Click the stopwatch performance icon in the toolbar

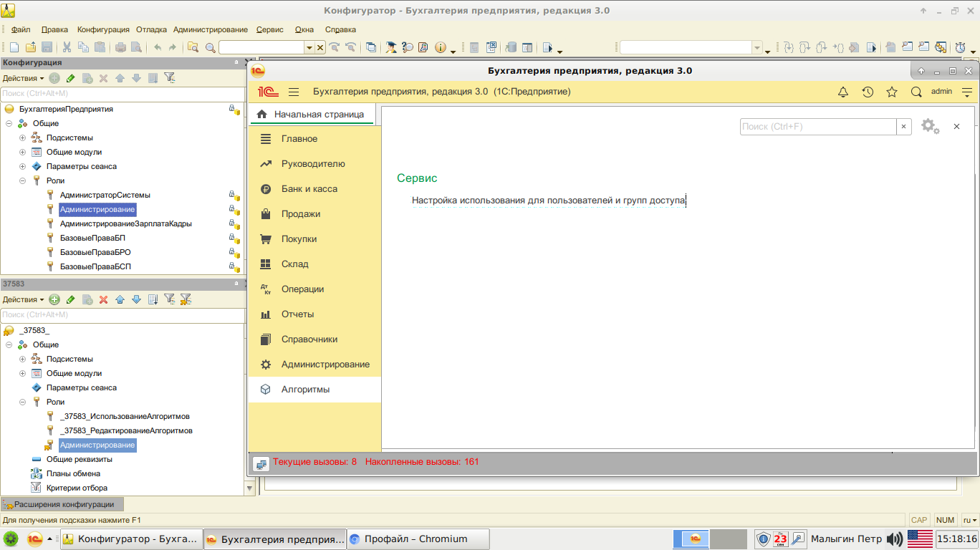point(960,47)
